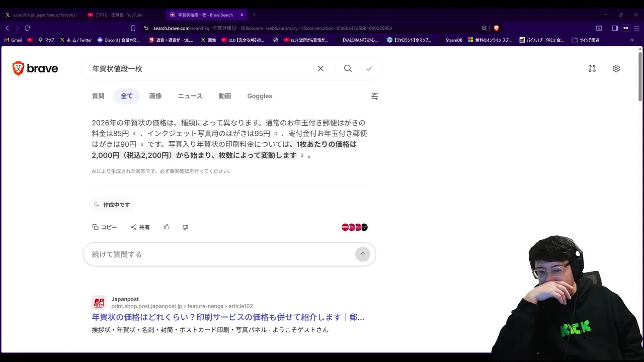This screenshot has width=644, height=362.
Task: Click the AIにより生成された回答です disclaimer text
Action: pyautogui.click(x=162, y=171)
